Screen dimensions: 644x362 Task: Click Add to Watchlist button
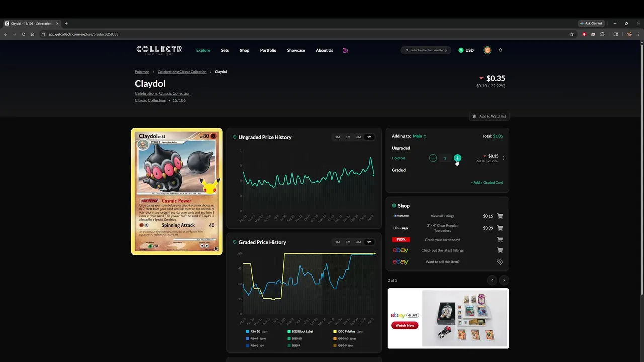(x=489, y=116)
